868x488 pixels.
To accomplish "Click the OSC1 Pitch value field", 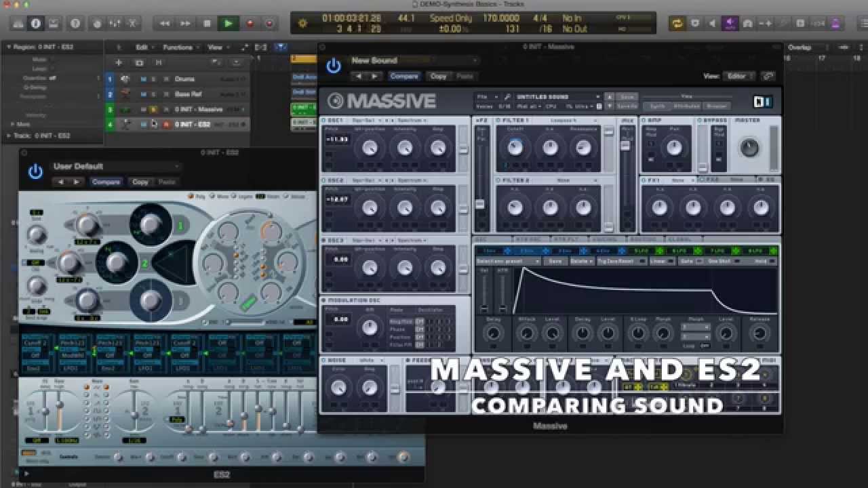I will coord(337,140).
